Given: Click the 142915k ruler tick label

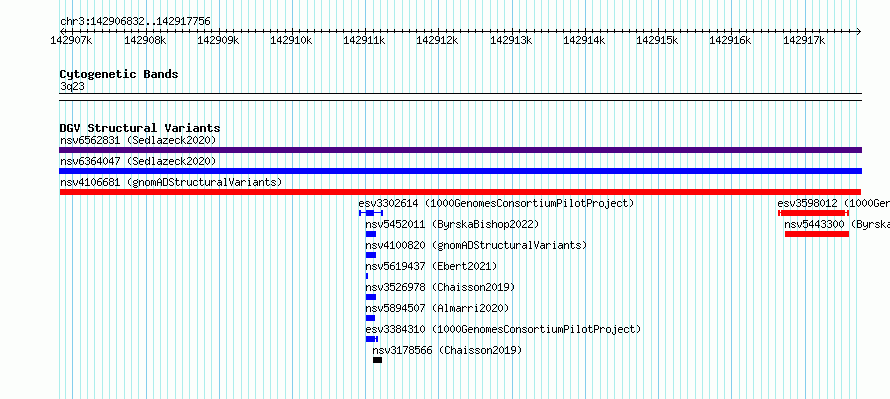Looking at the screenshot, I should pos(657,40).
